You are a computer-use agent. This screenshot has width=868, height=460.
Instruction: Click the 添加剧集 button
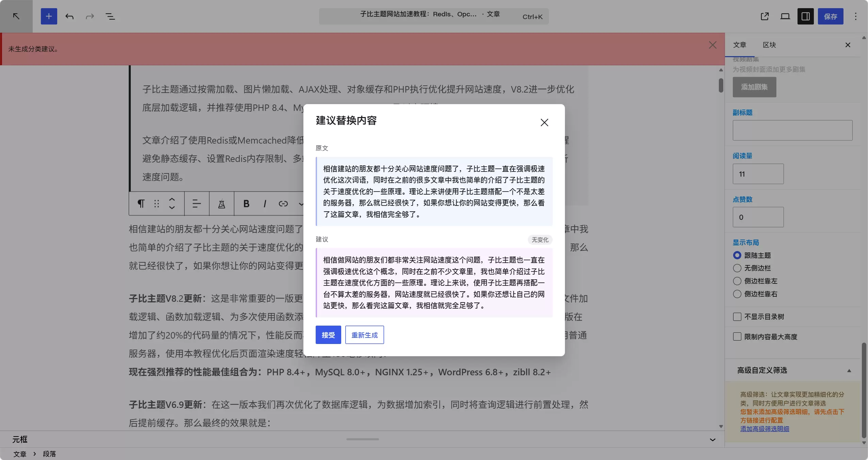pos(754,87)
